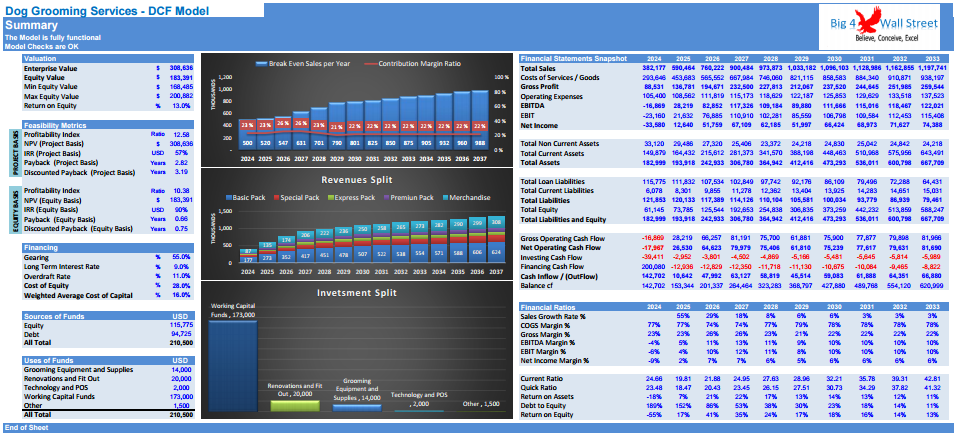Click the Financial Statements Snapshot header
955x440 pixels.
pos(573,59)
